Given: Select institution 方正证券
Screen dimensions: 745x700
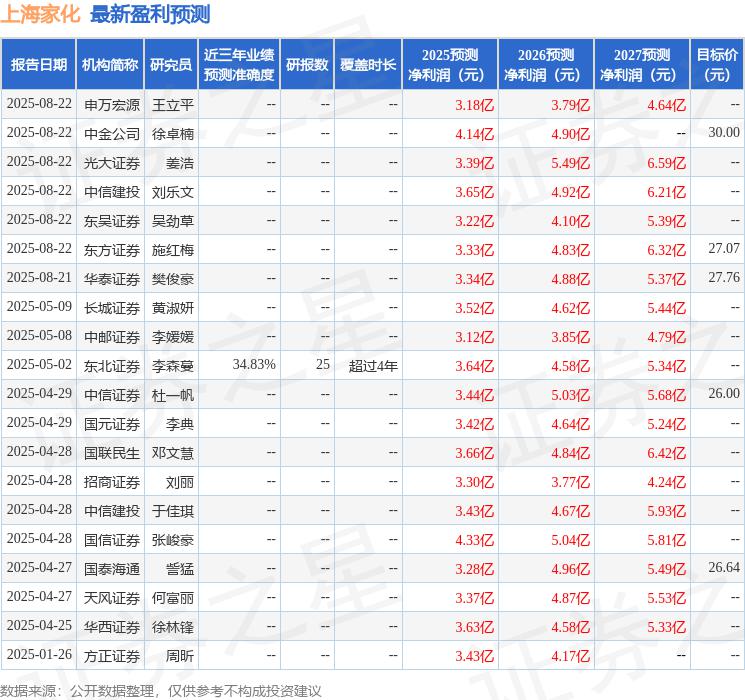Looking at the screenshot, I should pyautogui.click(x=112, y=655).
